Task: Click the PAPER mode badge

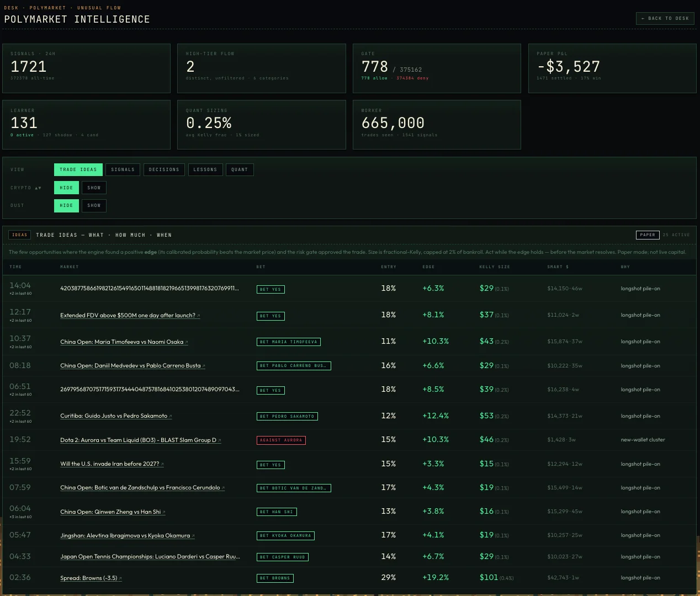Action: click(x=648, y=235)
